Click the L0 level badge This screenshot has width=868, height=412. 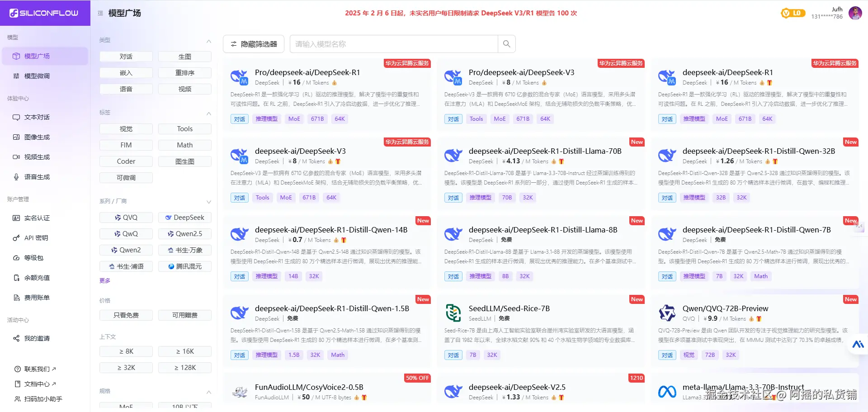[x=793, y=13]
